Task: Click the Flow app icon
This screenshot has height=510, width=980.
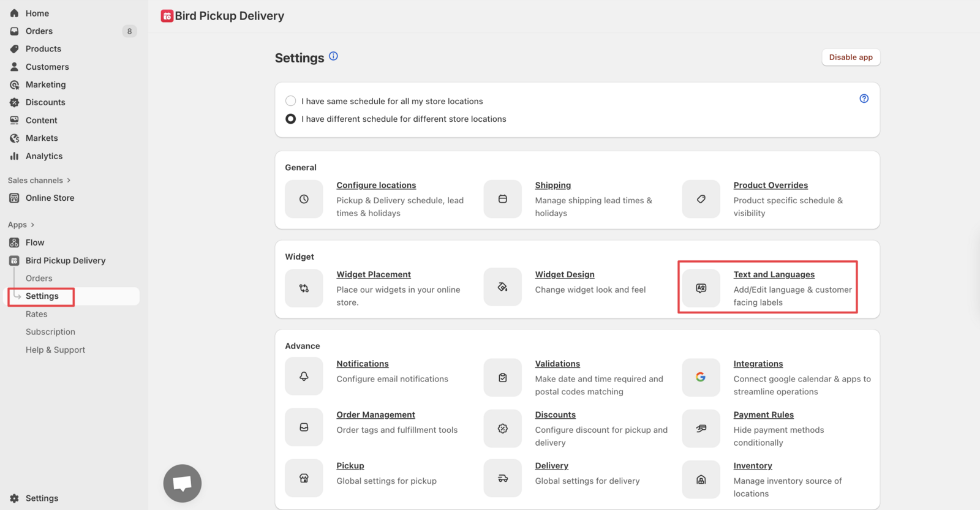Action: point(14,242)
